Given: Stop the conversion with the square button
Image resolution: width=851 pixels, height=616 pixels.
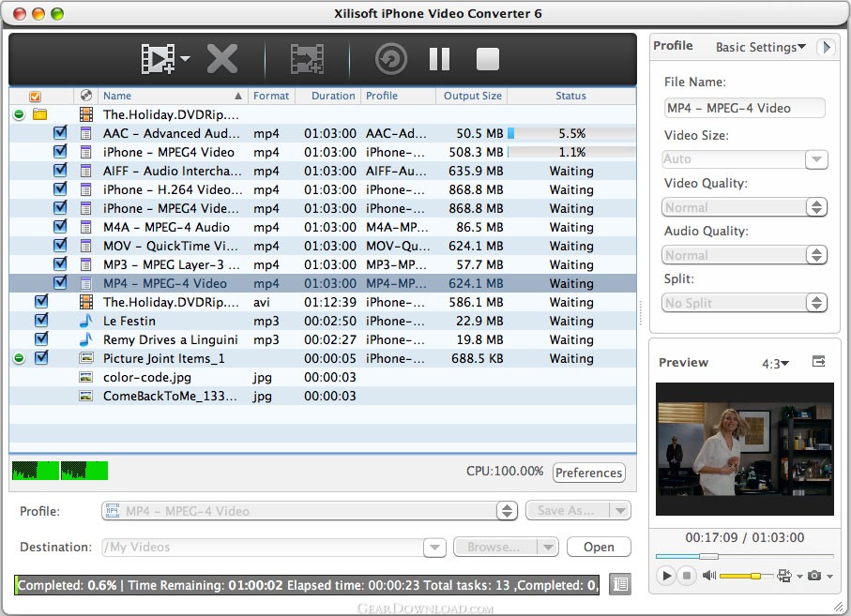Looking at the screenshot, I should click(487, 58).
